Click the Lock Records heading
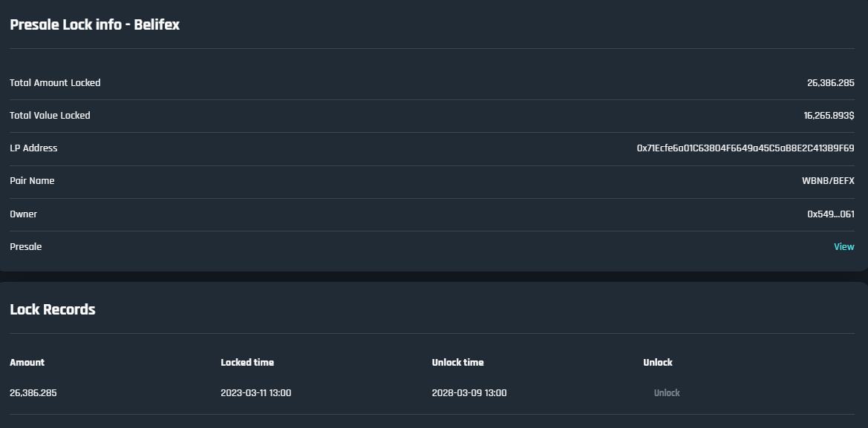This screenshot has width=868, height=428. pos(53,309)
